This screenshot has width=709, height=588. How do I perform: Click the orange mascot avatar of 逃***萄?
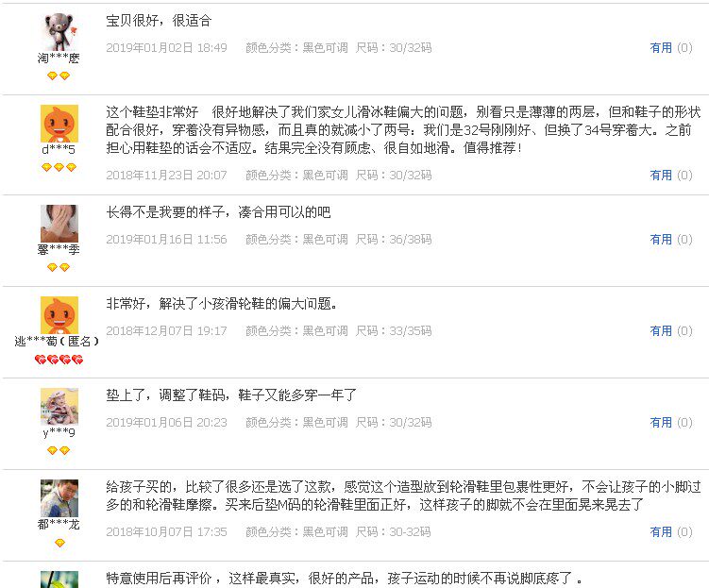[x=59, y=315]
